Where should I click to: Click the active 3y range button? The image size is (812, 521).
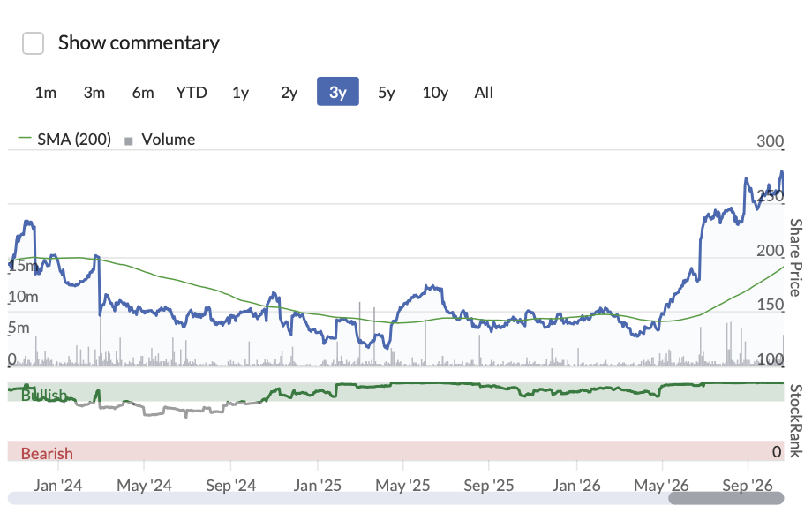[x=338, y=92]
